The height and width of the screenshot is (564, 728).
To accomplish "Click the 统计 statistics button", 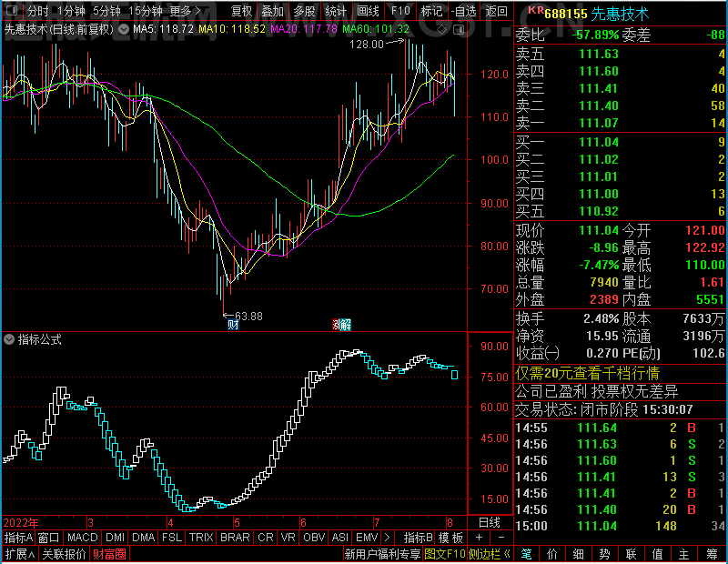I will 336,11.
